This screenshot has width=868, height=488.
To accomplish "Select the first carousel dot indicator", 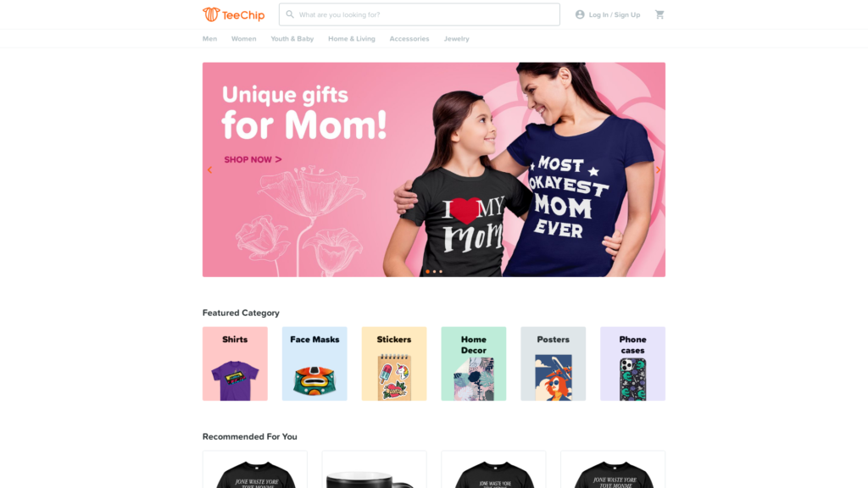I will point(427,272).
